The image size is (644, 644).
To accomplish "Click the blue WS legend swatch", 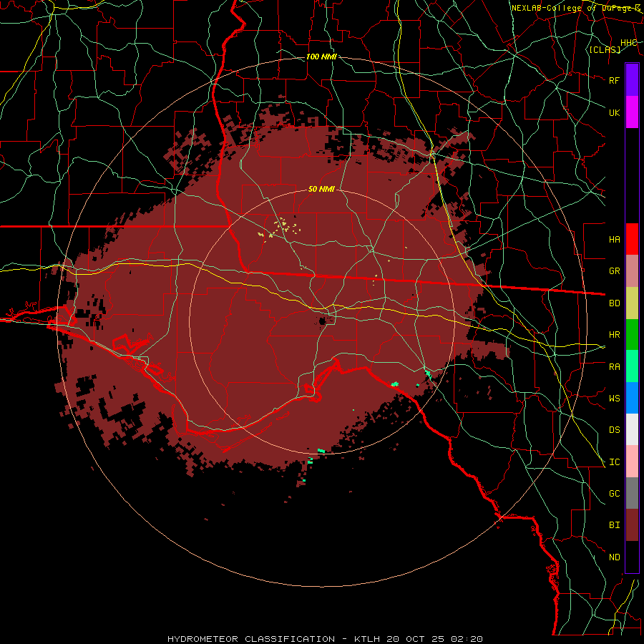I will [632, 398].
